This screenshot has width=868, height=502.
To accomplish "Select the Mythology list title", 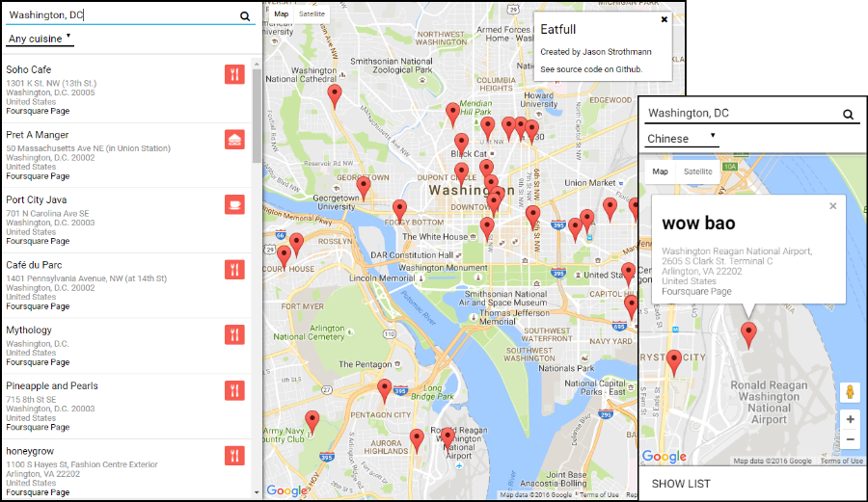I will coord(29,330).
